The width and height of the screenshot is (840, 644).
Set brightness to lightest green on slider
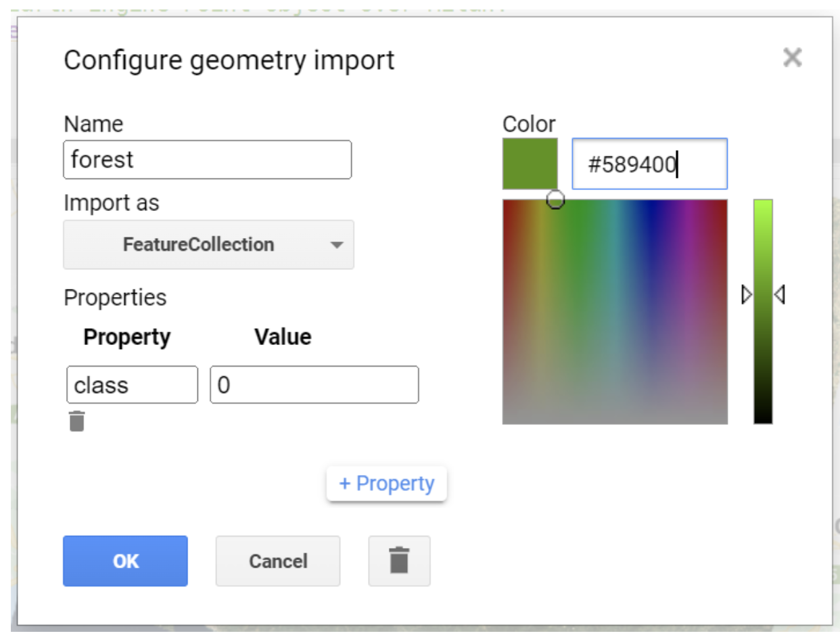pos(763,203)
